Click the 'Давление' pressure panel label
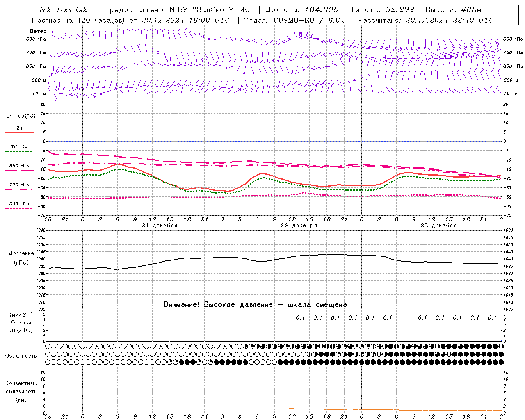This screenshot has width=525, height=420. point(21,253)
